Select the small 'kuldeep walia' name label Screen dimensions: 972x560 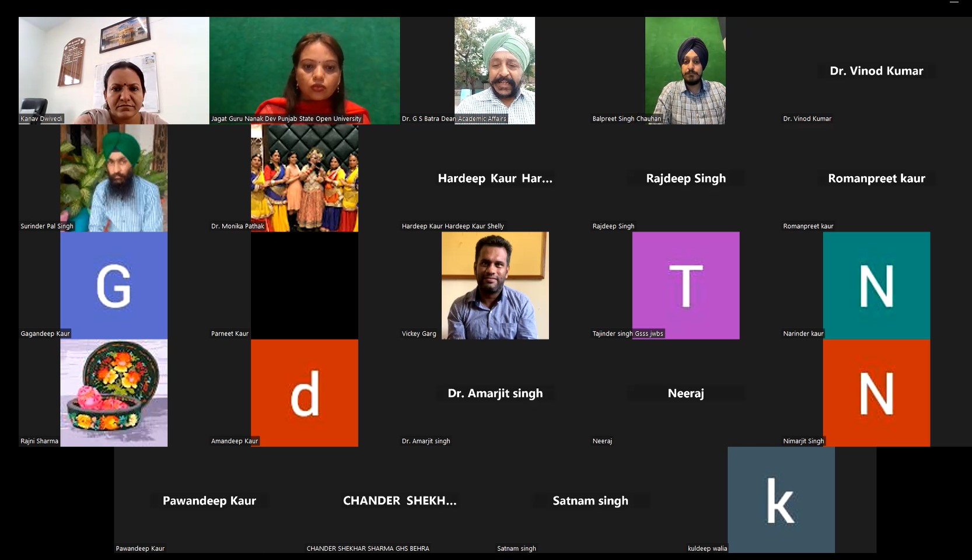click(707, 548)
